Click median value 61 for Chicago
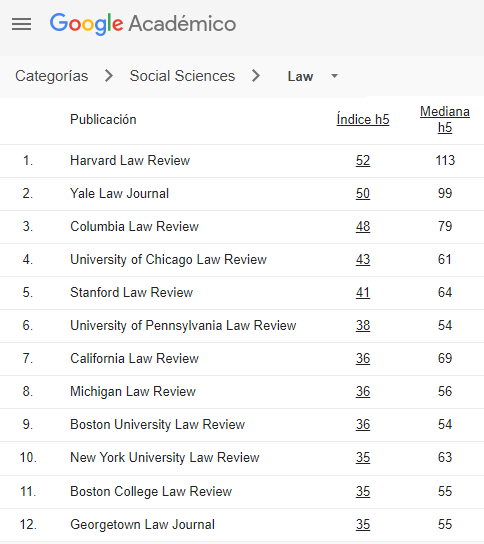The height and width of the screenshot is (544, 484). pos(445,260)
